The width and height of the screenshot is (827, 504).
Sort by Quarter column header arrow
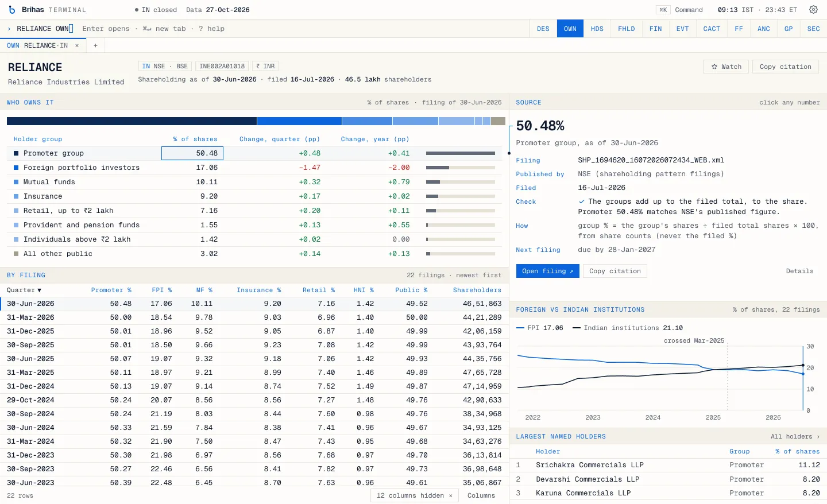pyautogui.click(x=39, y=290)
